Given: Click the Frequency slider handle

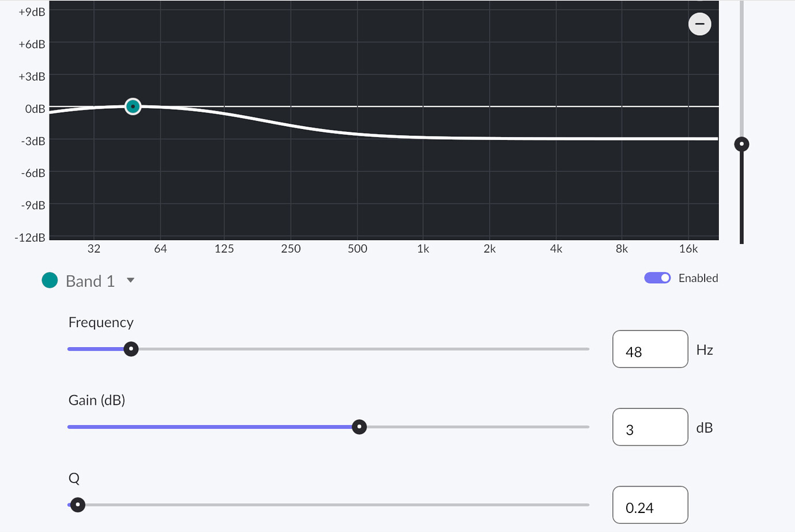Looking at the screenshot, I should [131, 349].
